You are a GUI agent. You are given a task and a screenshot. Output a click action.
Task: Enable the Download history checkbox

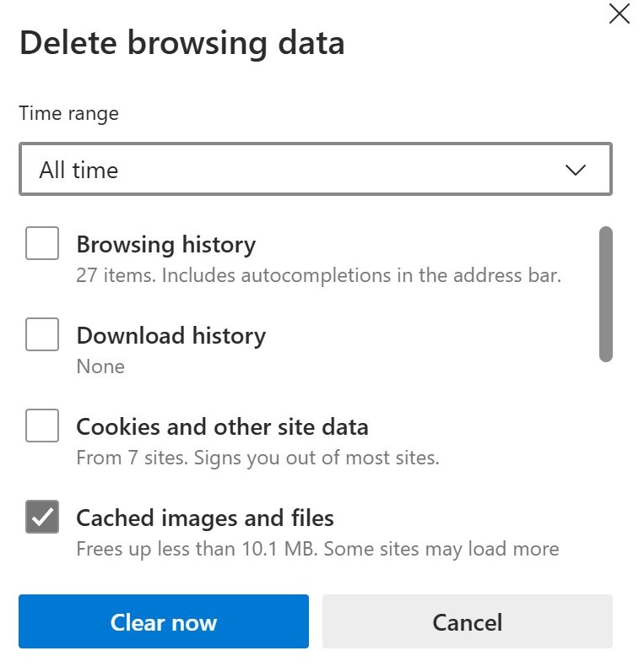click(42, 335)
